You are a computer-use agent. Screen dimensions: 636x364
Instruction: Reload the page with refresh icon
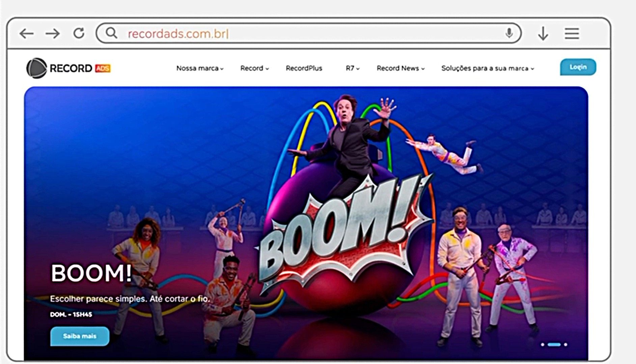click(79, 33)
